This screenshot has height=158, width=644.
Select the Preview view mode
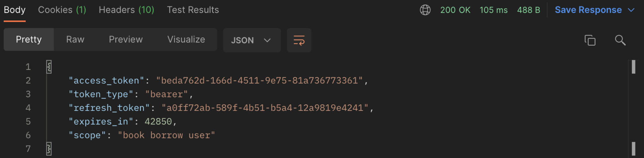126,39
